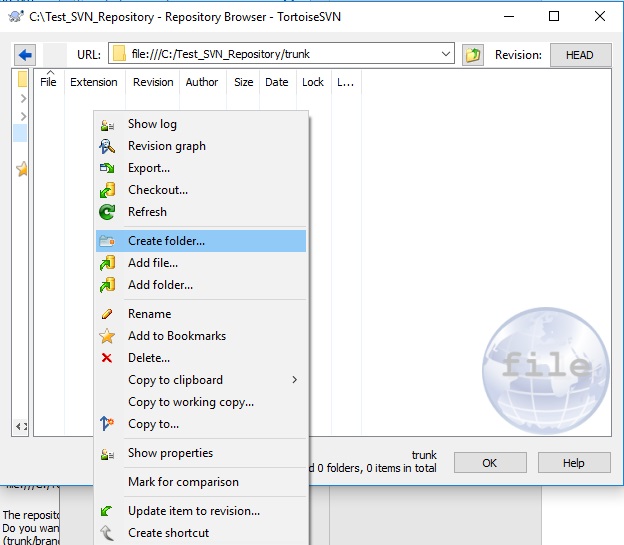Choose Show log from context menu
Image resolution: width=624 pixels, height=545 pixels.
click(x=201, y=124)
